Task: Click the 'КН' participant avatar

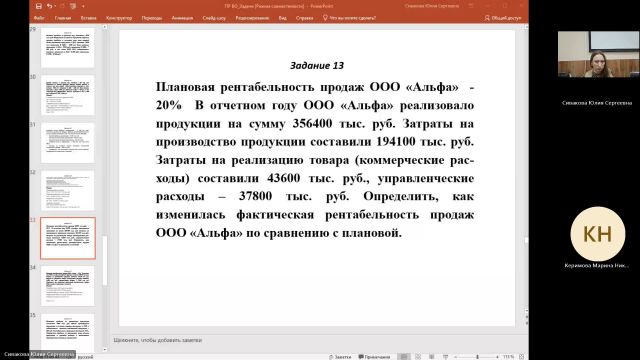Action: click(x=598, y=234)
